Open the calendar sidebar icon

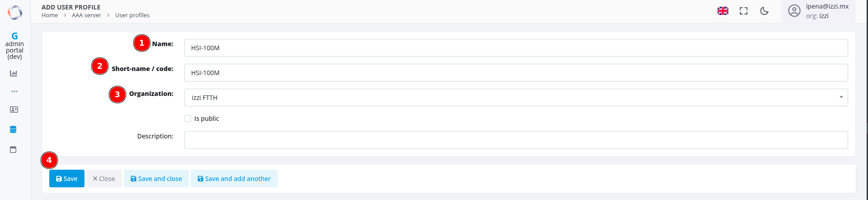[x=13, y=149]
